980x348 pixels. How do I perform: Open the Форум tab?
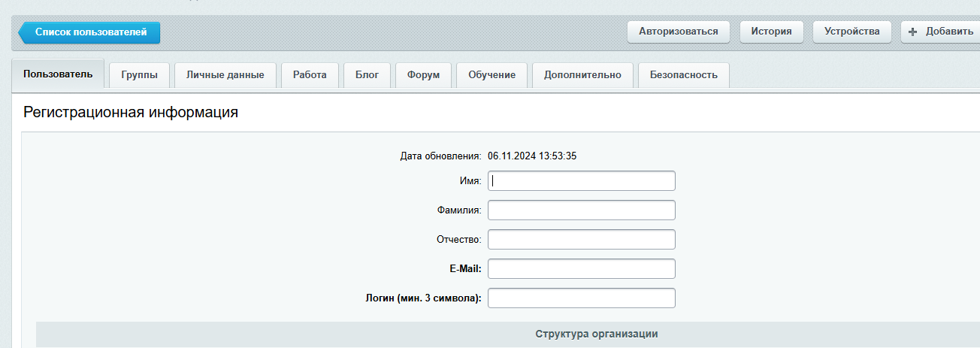[423, 75]
